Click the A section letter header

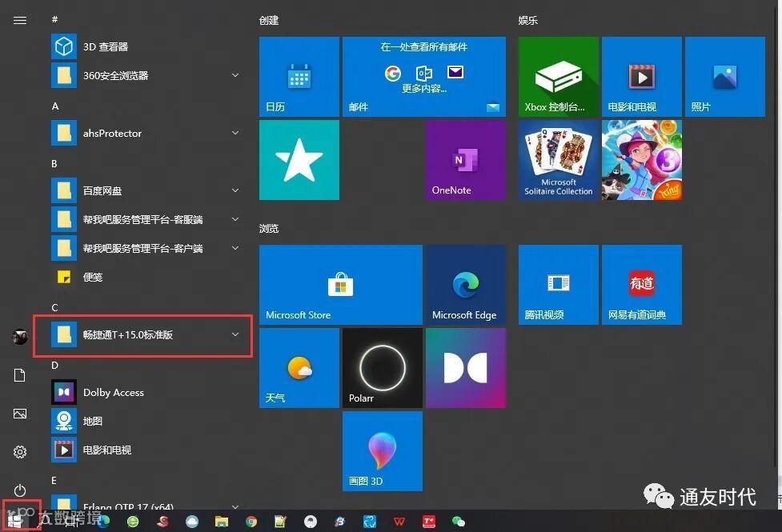click(x=55, y=106)
